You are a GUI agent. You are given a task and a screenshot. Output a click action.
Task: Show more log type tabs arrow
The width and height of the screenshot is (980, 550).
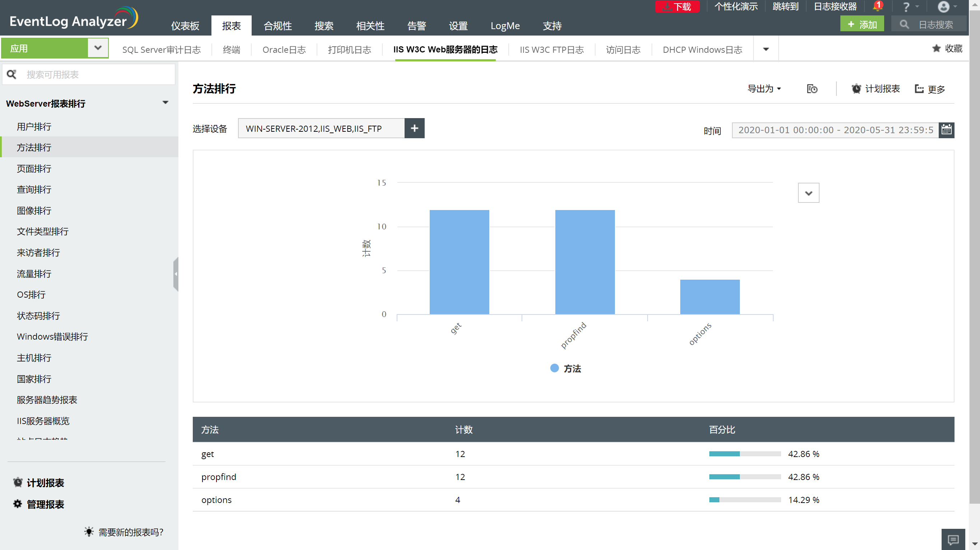click(766, 49)
